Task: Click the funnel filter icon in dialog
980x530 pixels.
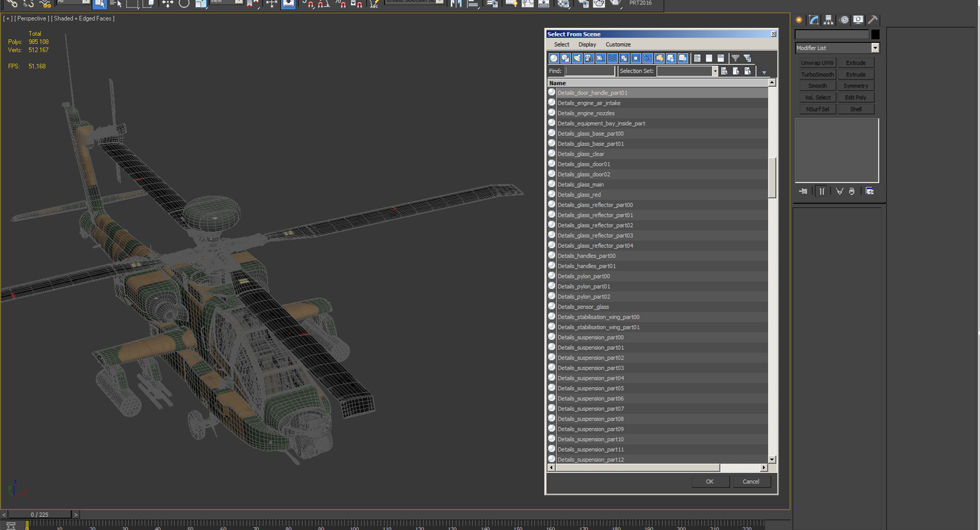Action: click(736, 58)
